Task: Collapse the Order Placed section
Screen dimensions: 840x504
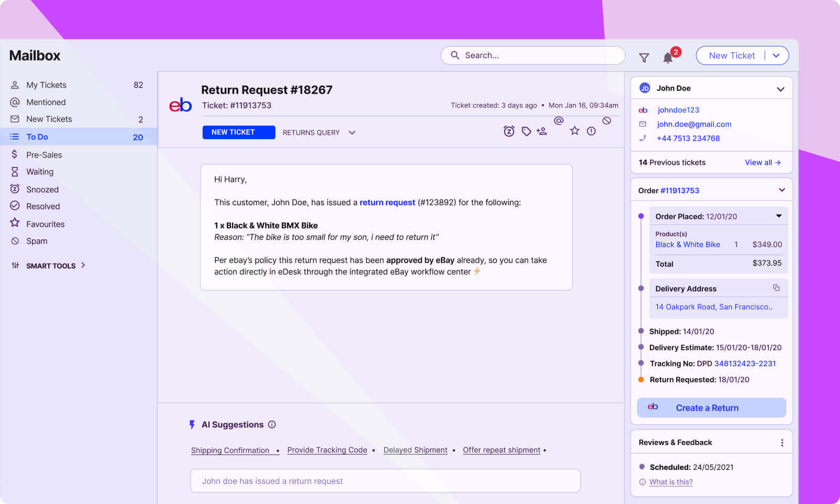Action: tap(779, 216)
